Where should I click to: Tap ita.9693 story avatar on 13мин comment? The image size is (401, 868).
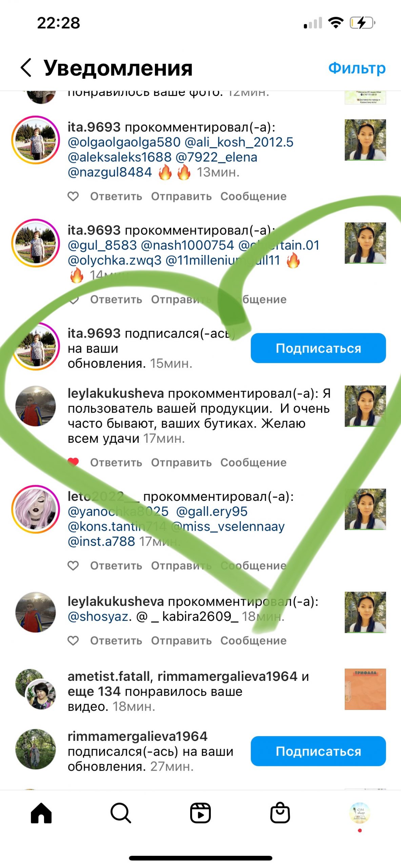click(x=36, y=140)
